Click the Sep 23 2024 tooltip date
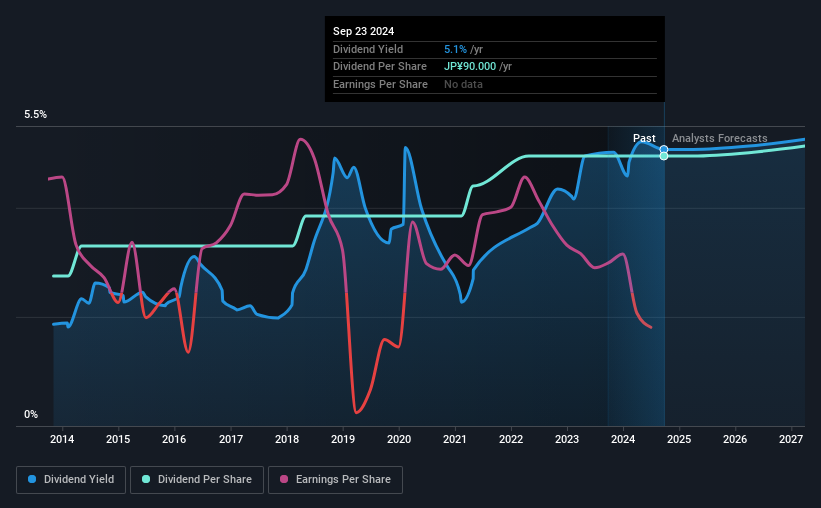 (363, 31)
